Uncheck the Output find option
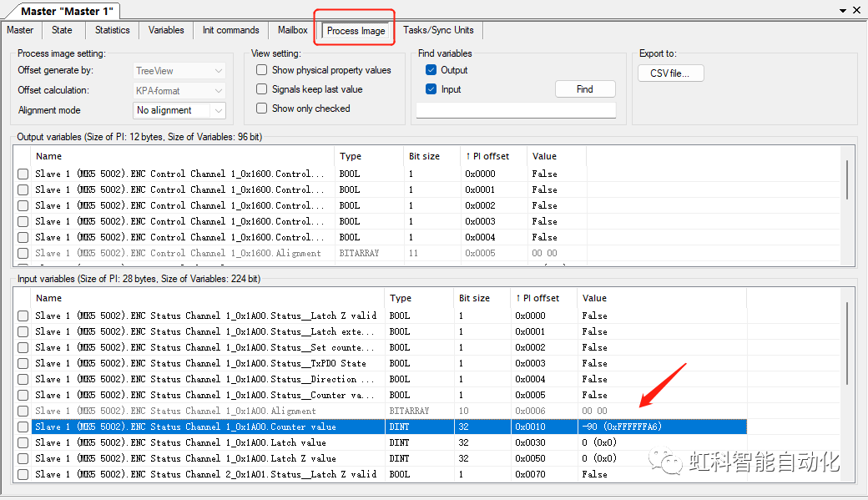The width and height of the screenshot is (868, 500). click(x=431, y=70)
